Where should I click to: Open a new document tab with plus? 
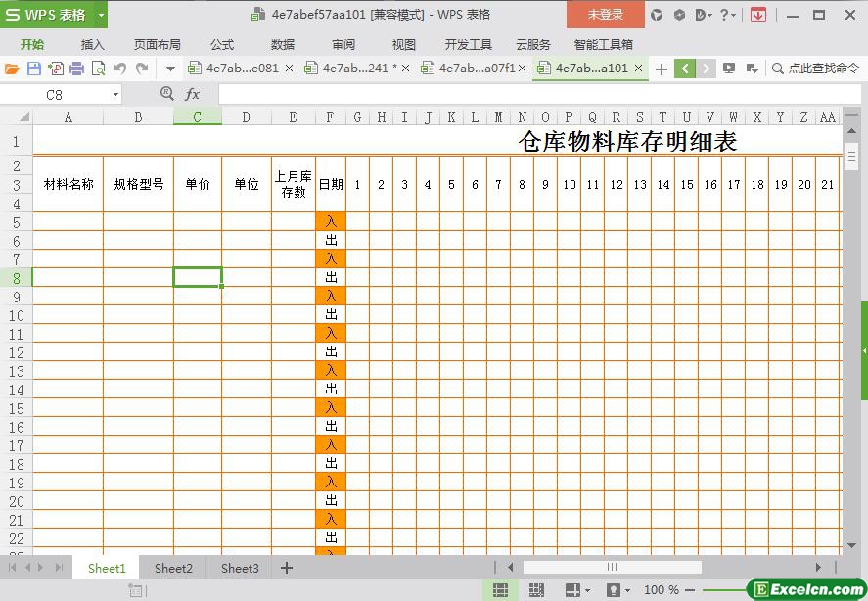point(662,69)
